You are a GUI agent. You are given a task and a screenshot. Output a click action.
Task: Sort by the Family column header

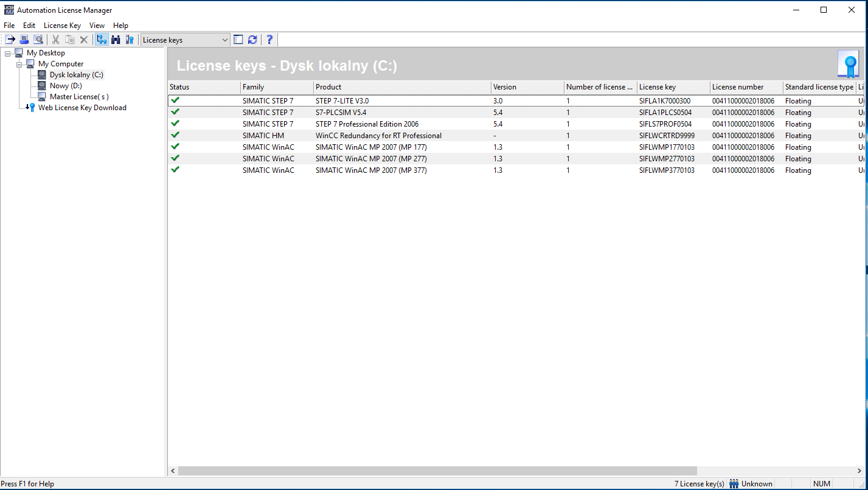click(x=277, y=87)
